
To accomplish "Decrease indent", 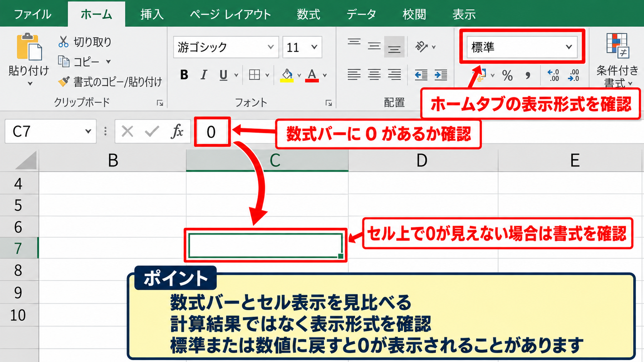I will click(x=421, y=74).
